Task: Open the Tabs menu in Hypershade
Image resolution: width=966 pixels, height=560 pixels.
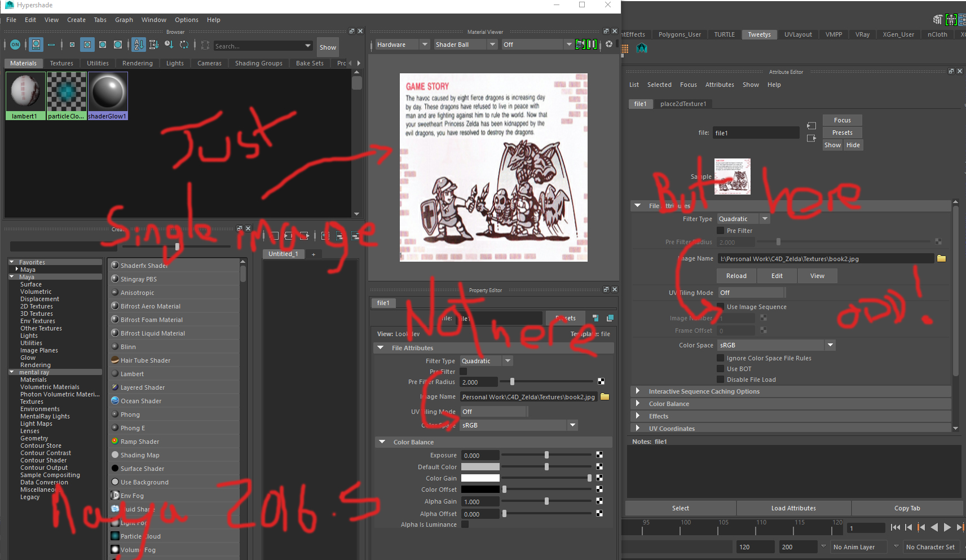Action: (100, 20)
